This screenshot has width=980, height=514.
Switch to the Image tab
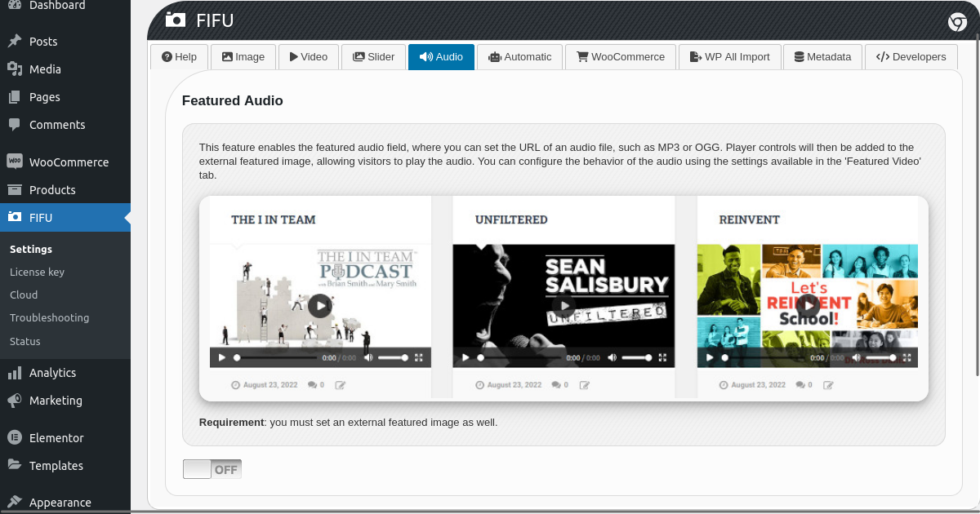[x=243, y=57]
